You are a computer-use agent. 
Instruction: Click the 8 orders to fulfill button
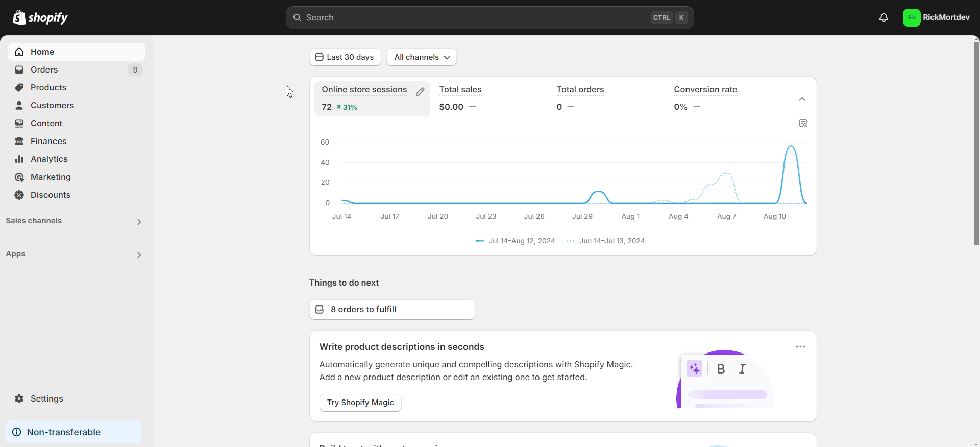tap(392, 310)
